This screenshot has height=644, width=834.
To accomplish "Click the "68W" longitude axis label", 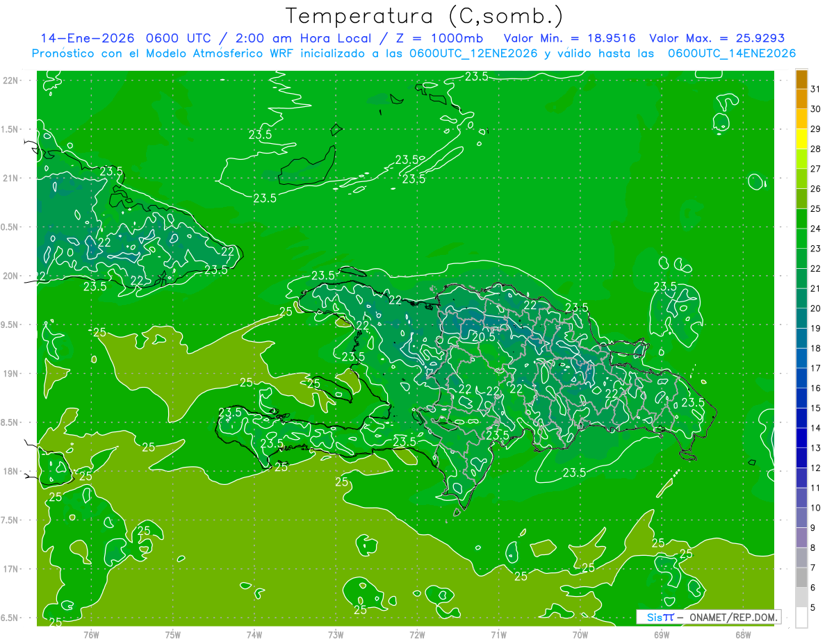I will [743, 634].
